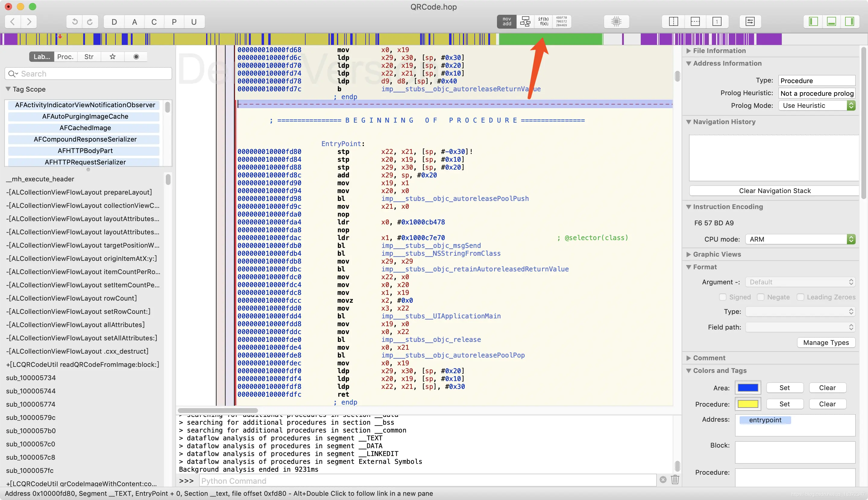The image size is (868, 500).
Task: Tick the Negate checkbox
Action: 760,297
